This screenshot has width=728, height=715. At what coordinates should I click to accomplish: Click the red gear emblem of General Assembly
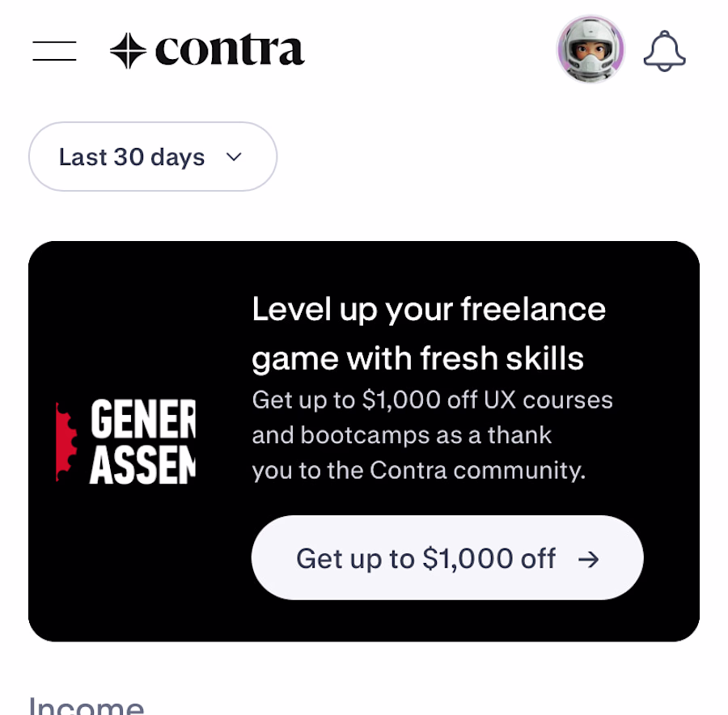(63, 442)
